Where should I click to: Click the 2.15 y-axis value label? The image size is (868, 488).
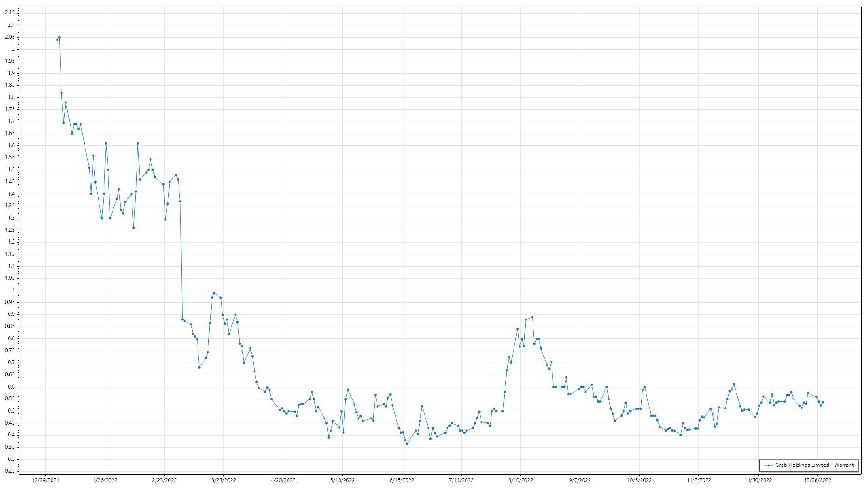point(9,13)
